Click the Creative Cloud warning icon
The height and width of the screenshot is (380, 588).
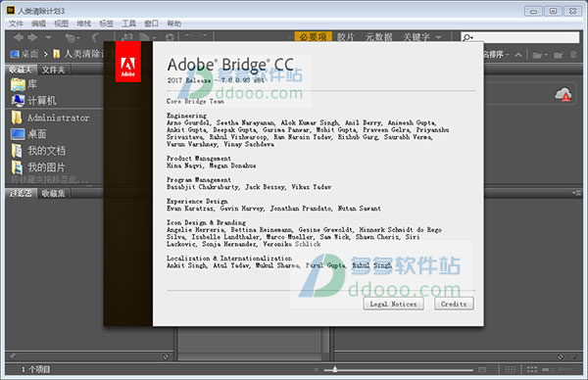[x=563, y=94]
